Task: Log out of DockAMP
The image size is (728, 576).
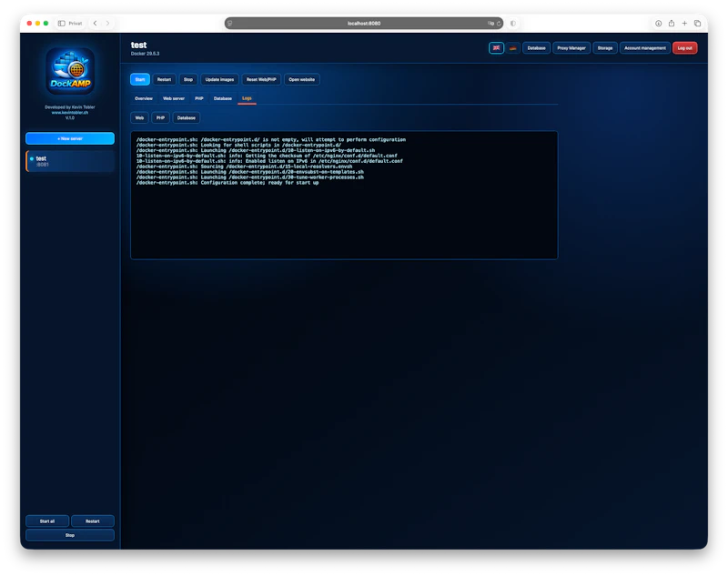Action: (x=685, y=48)
